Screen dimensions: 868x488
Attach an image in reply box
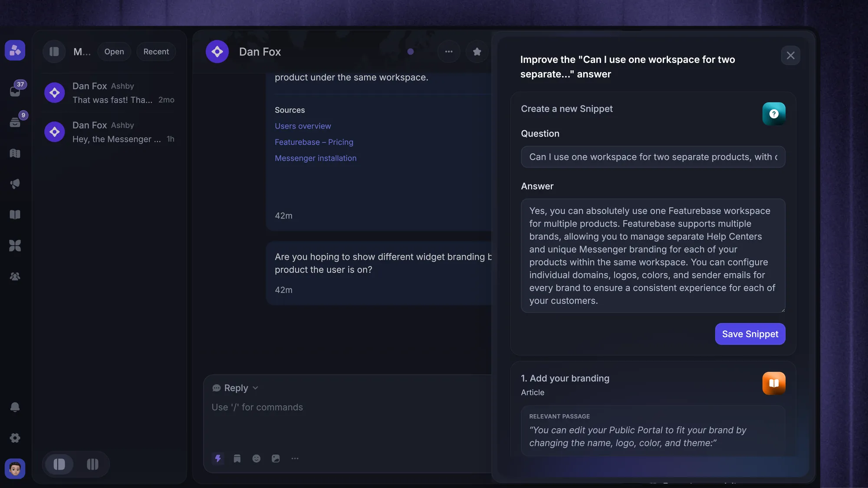[276, 459]
